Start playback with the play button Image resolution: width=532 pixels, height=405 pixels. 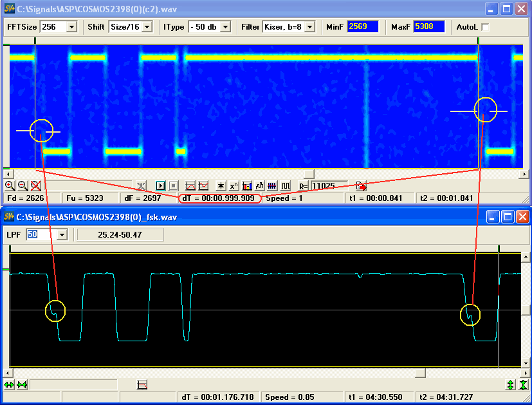pyautogui.click(x=160, y=185)
